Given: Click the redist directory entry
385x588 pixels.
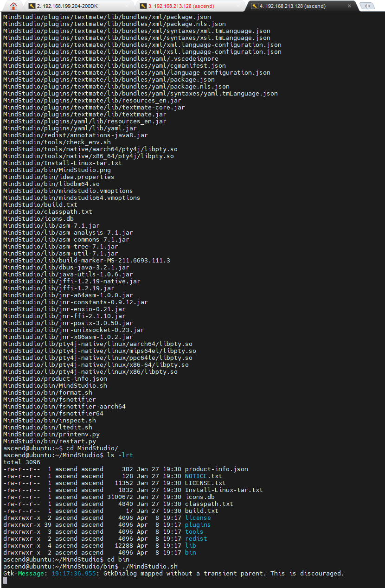Looking at the screenshot, I should (x=196, y=538).
